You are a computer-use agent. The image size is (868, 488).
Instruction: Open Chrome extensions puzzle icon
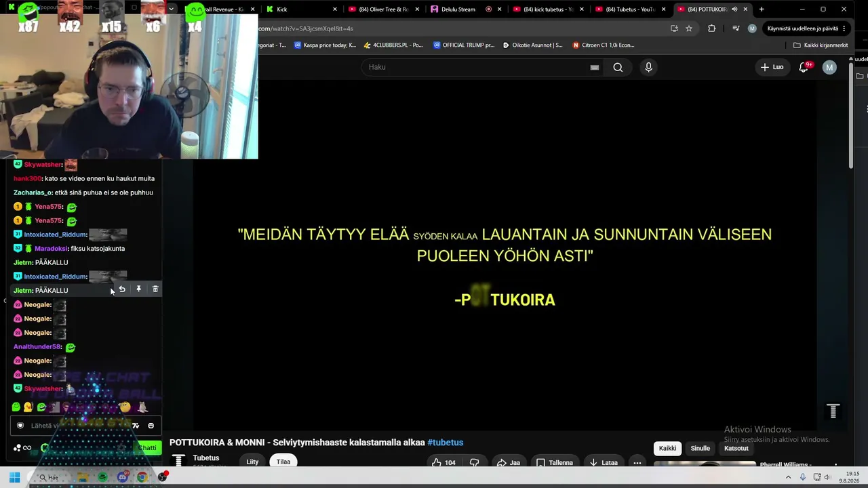(711, 28)
